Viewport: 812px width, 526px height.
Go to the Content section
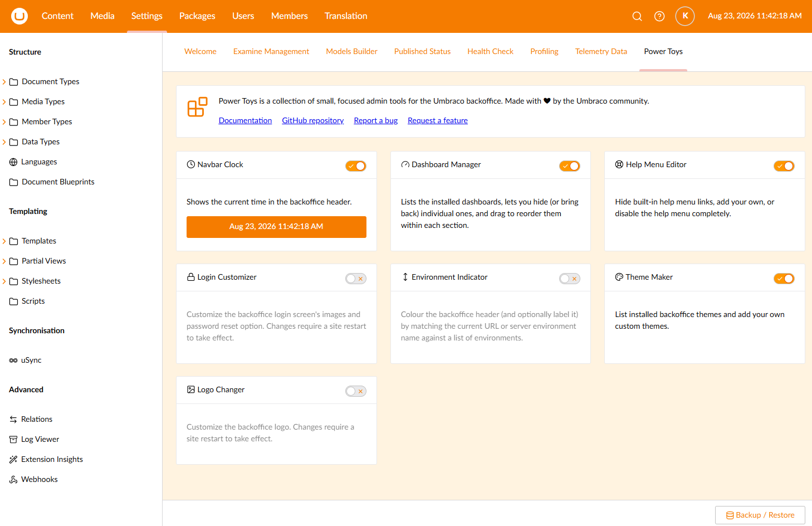[57, 16]
